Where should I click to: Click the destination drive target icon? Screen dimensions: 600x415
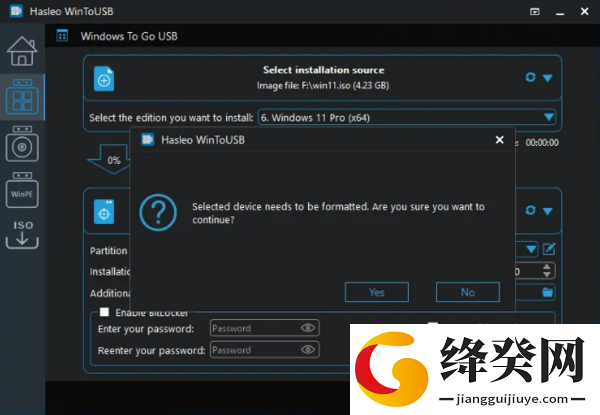104,212
